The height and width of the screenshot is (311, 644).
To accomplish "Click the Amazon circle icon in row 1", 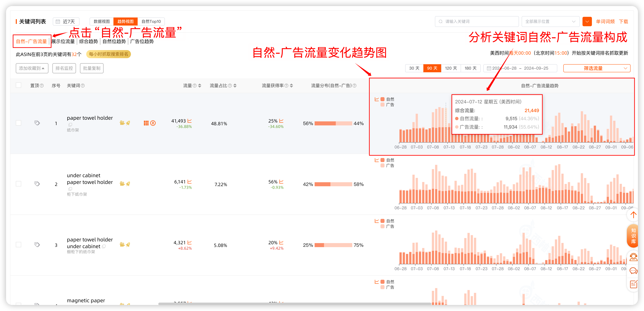I will point(153,123).
